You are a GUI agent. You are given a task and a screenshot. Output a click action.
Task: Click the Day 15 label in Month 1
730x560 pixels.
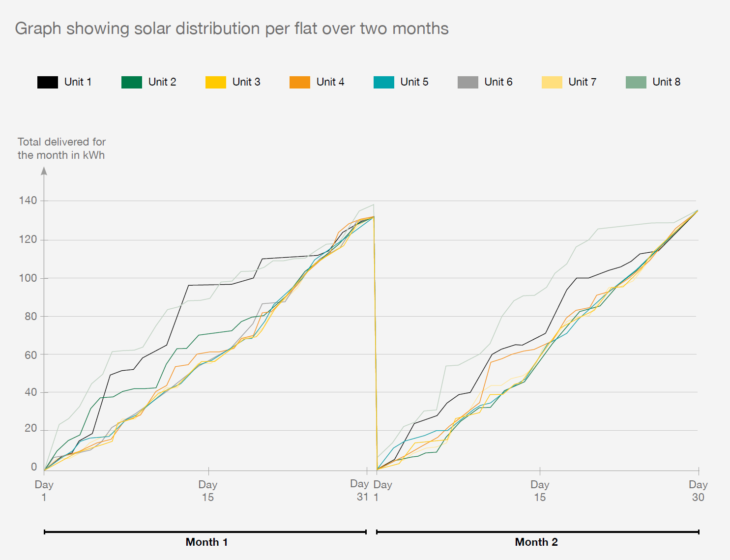point(208,491)
